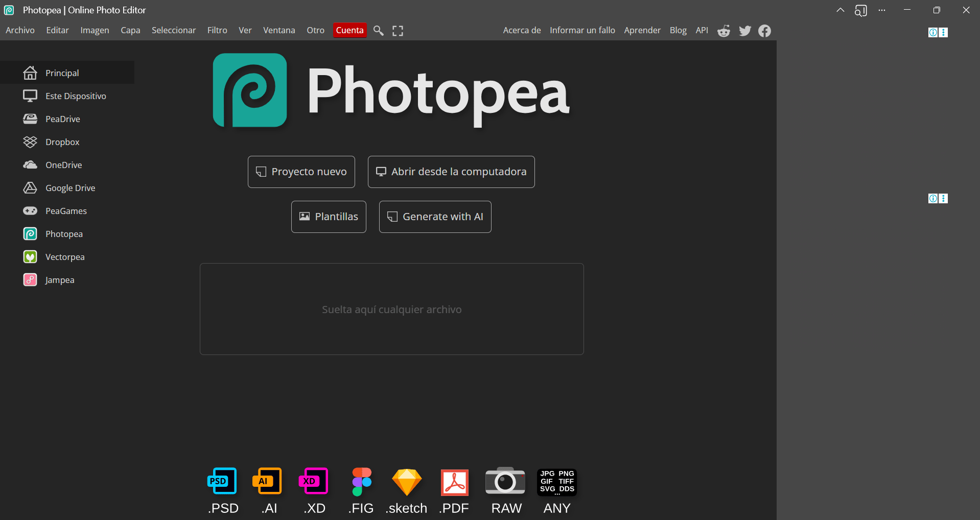This screenshot has height=520, width=980.
Task: Open the Seleccionar menu
Action: pyautogui.click(x=174, y=30)
